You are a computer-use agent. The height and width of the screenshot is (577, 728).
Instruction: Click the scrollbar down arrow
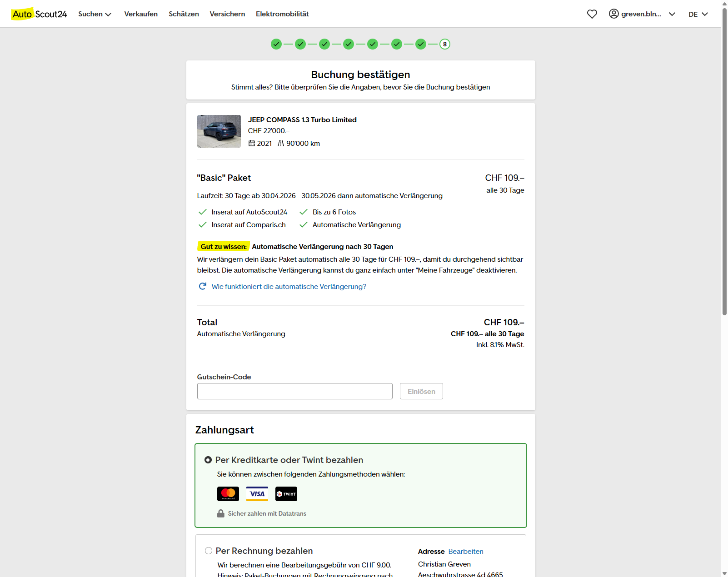point(724,573)
